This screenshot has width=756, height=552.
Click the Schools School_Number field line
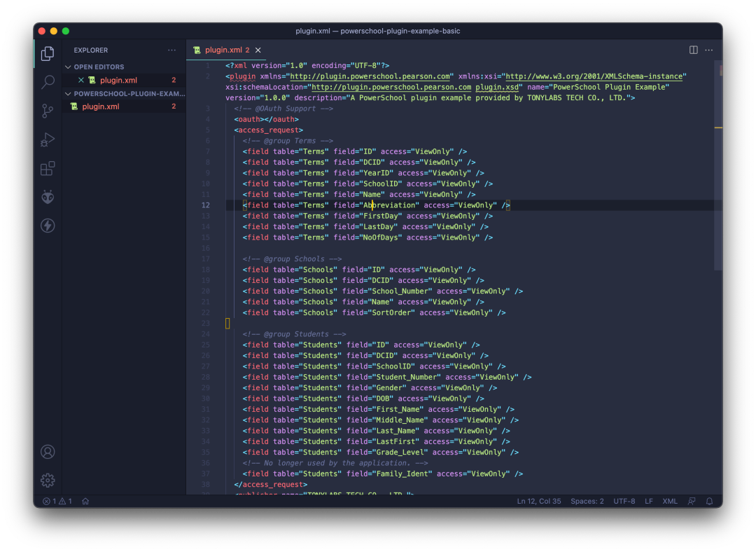(x=383, y=291)
